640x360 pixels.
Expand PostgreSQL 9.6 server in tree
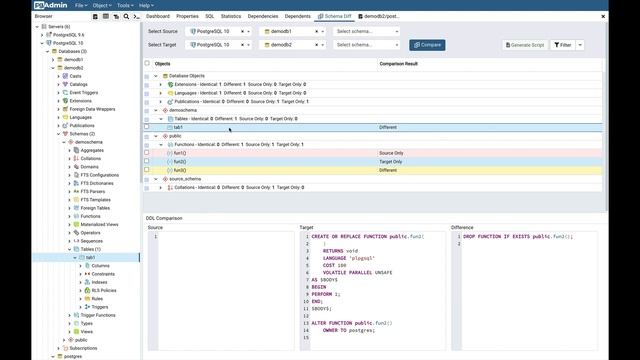pyautogui.click(x=42, y=35)
